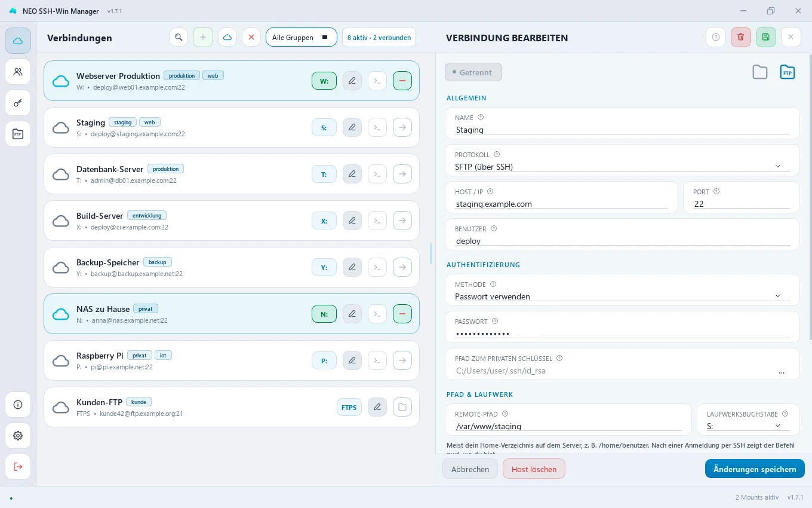Click the Host / IP input field
This screenshot has height=508, width=812.
pyautogui.click(x=562, y=204)
